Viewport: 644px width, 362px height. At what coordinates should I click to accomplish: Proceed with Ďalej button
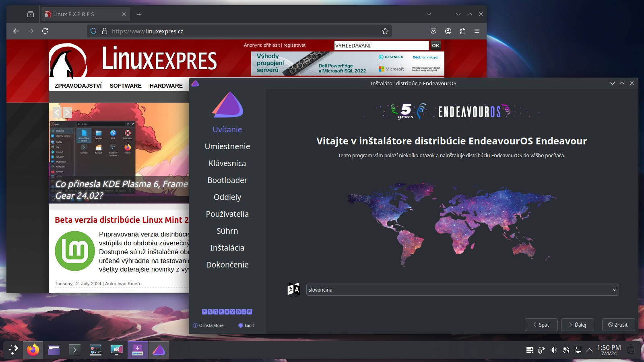click(x=578, y=325)
